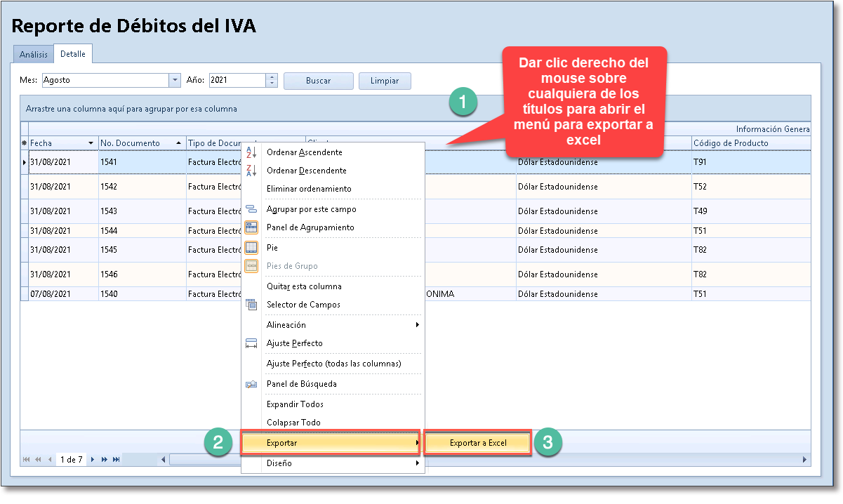Click the Selector de Campos icon
Viewport: 843px width, 504px height.
(x=251, y=305)
